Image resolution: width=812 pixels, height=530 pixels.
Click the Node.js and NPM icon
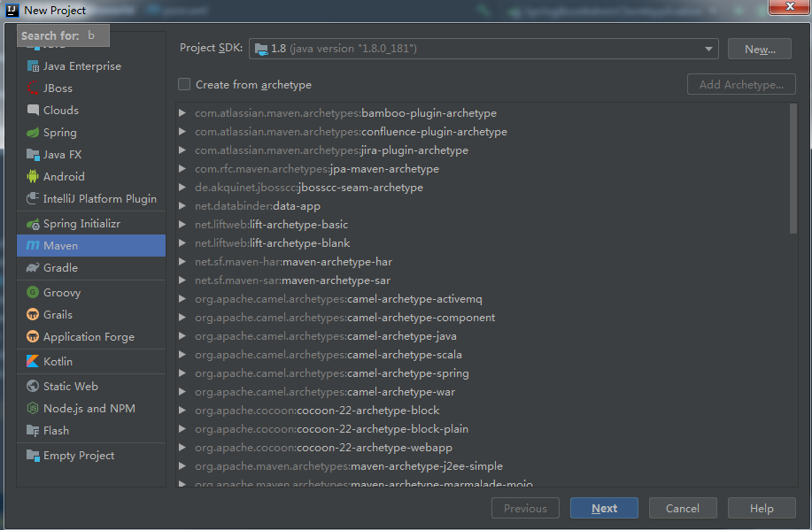[x=33, y=409]
